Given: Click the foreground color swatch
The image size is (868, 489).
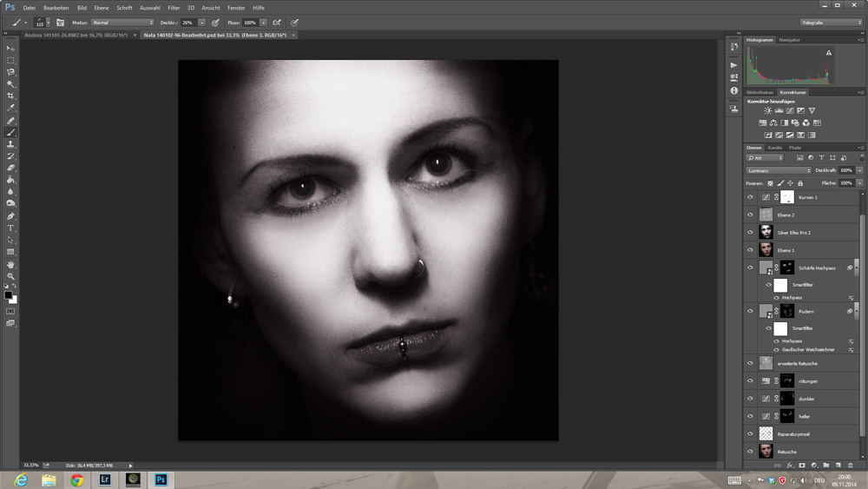Looking at the screenshot, I should tap(9, 295).
